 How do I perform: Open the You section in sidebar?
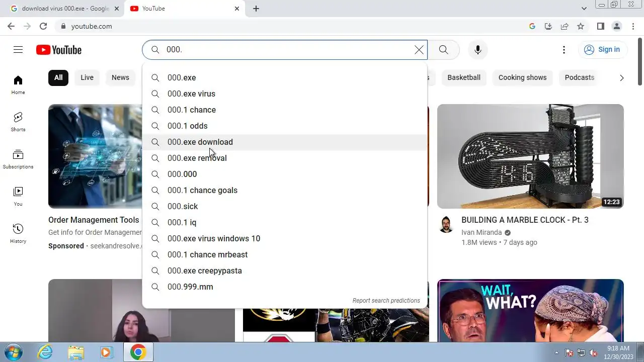click(18, 197)
